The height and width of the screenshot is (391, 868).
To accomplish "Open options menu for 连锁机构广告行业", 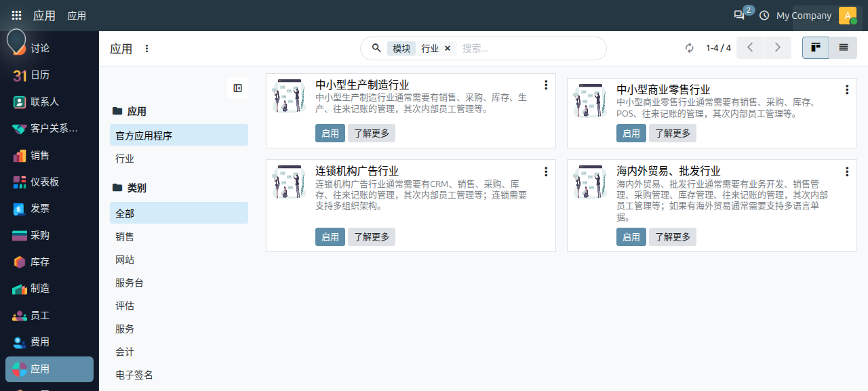I will [546, 171].
